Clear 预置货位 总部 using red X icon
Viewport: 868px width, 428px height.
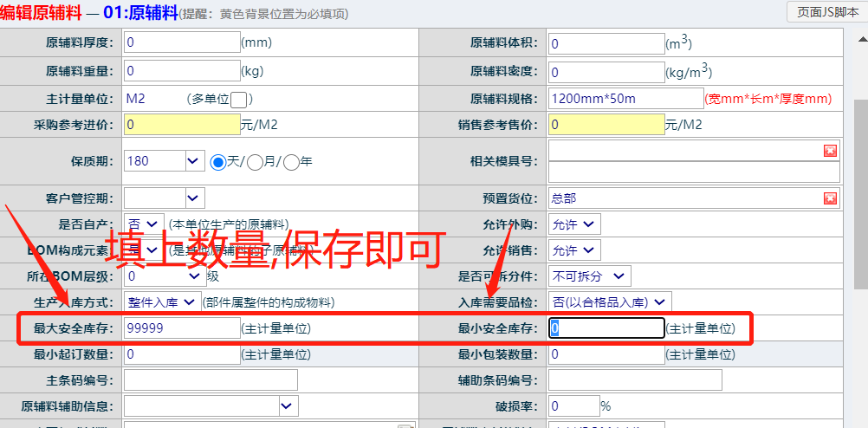830,198
